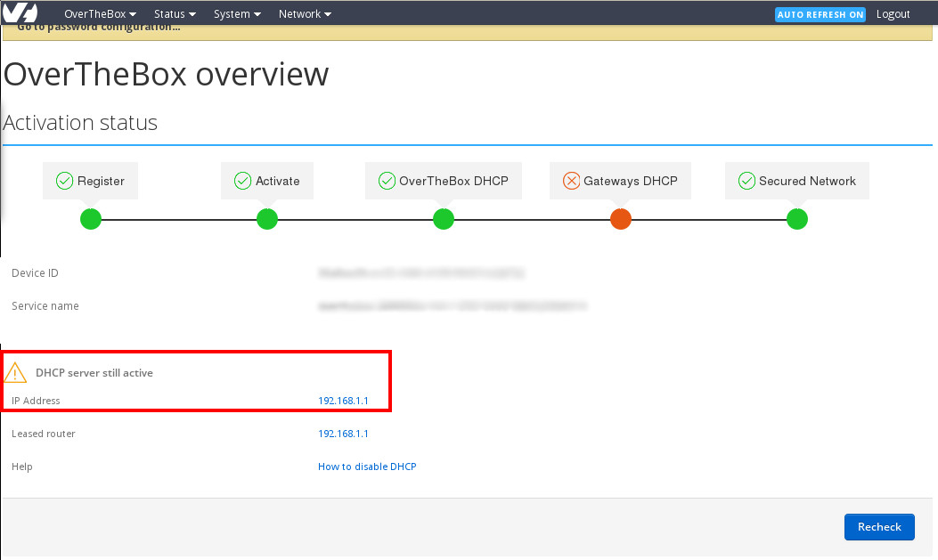Click the Activate green checkmark icon
Screen dimensions: 938x560
(x=242, y=181)
